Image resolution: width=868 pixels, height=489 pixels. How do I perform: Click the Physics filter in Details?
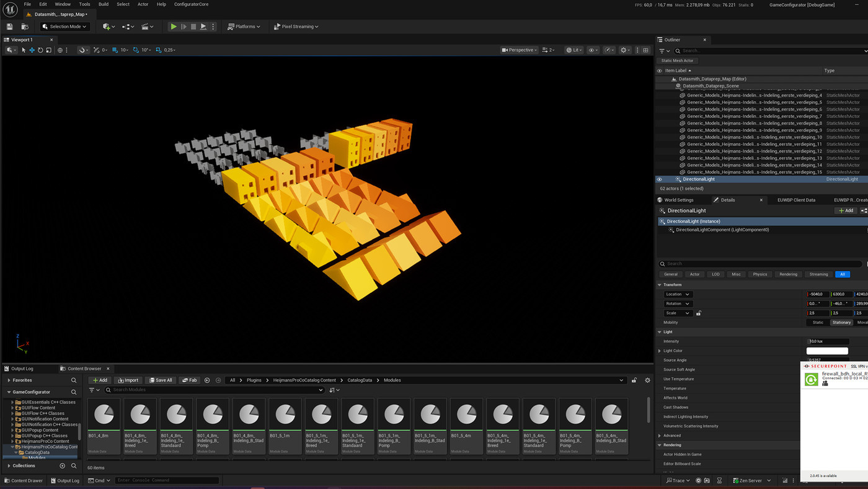(x=759, y=274)
